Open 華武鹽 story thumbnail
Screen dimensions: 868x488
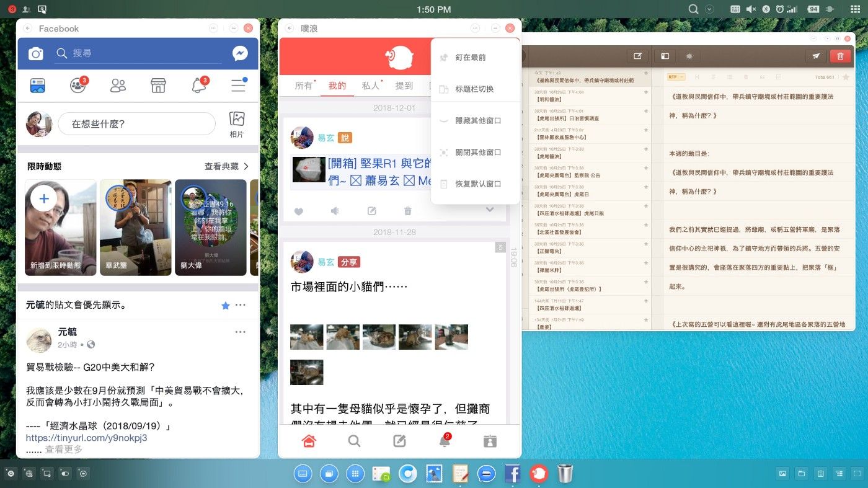135,228
